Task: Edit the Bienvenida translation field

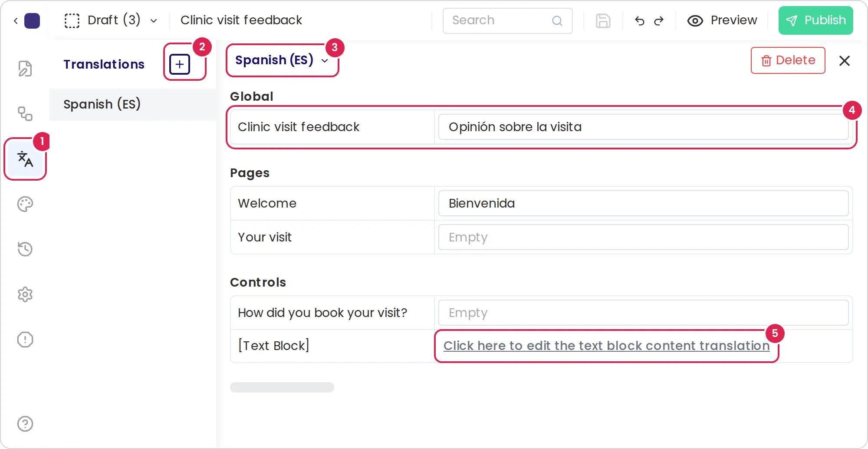Action: (x=643, y=203)
